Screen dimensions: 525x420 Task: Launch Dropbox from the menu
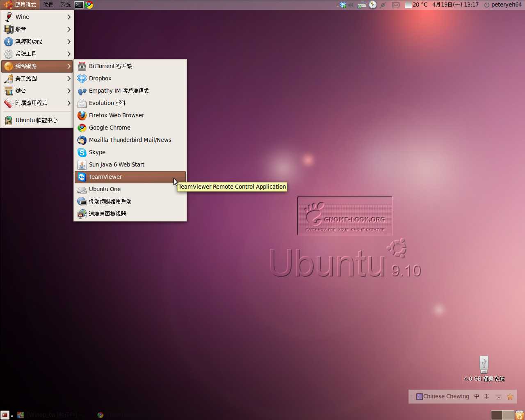[x=130, y=78]
